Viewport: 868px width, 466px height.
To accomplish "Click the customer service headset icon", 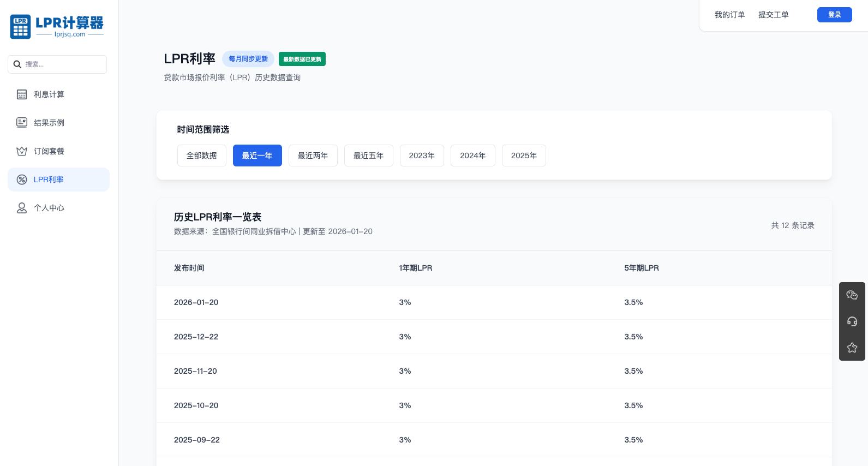I will [x=852, y=321].
